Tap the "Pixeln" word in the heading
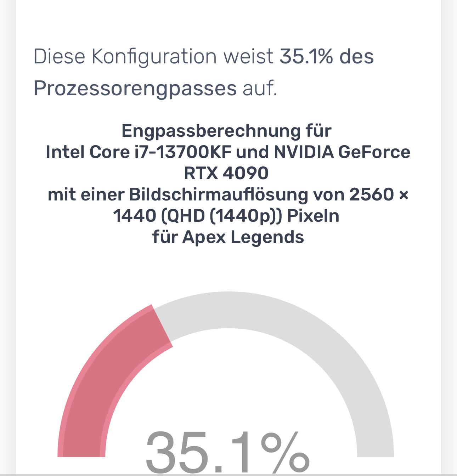The image size is (457, 476). 313,216
